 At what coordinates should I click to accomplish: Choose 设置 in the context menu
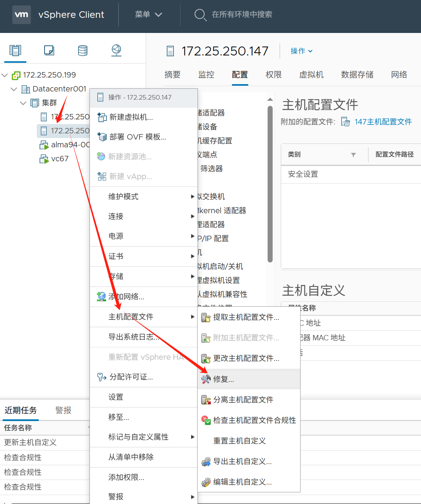[144, 397]
